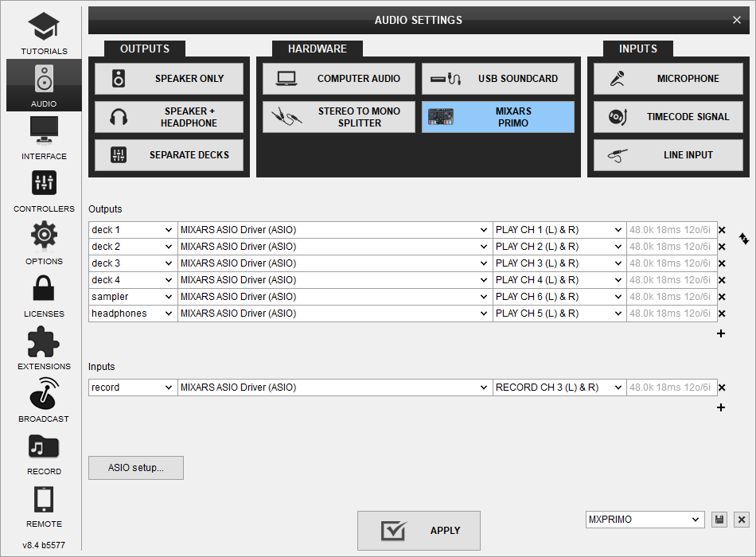This screenshot has width=756, height=557.
Task: Click the ASIO setup button
Action: point(136,468)
